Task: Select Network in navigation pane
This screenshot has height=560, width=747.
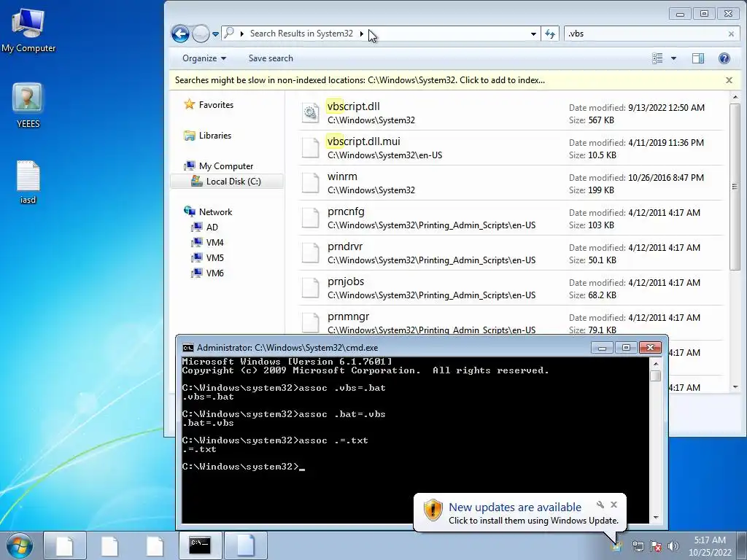Action: click(x=208, y=212)
